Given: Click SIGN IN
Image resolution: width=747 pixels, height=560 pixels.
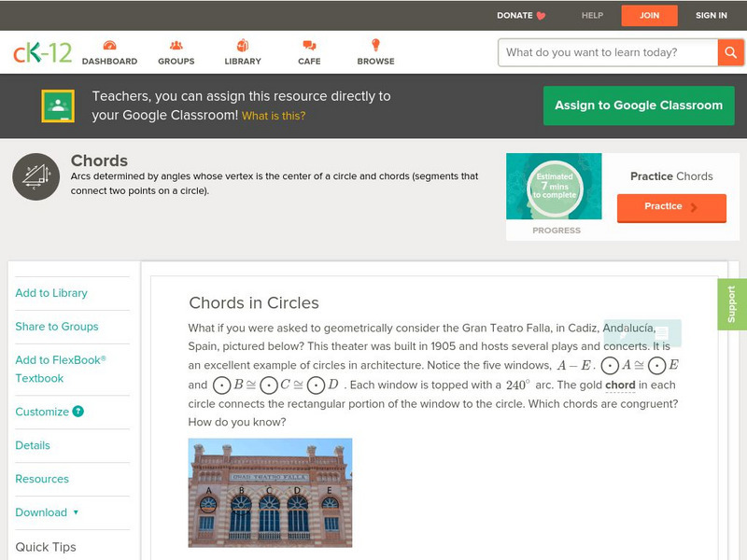Looking at the screenshot, I should pos(711,15).
